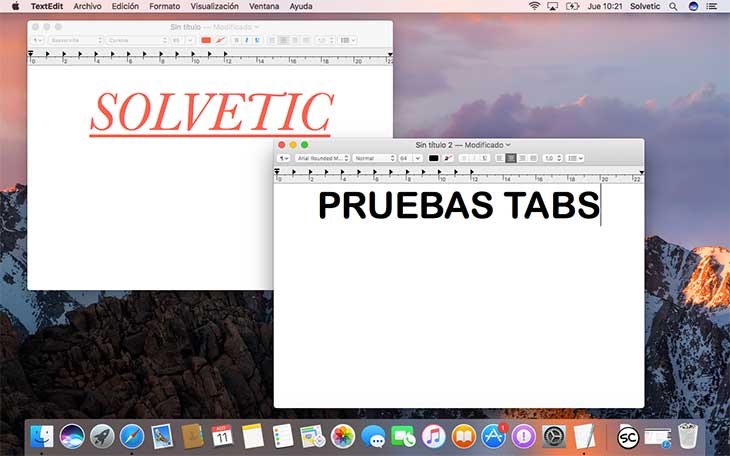This screenshot has height=456, width=730.
Task: Center text in the Sin título back window
Action: click(283, 41)
